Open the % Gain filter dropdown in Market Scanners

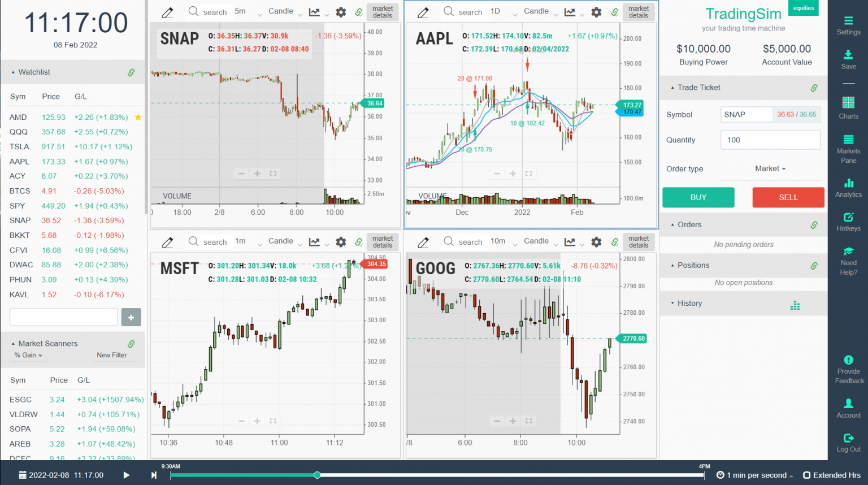pos(27,355)
